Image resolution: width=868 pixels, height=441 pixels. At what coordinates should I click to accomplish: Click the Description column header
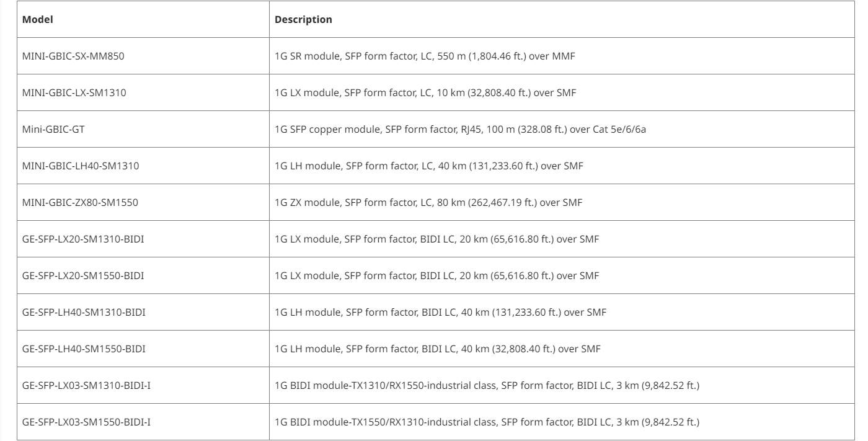point(304,19)
